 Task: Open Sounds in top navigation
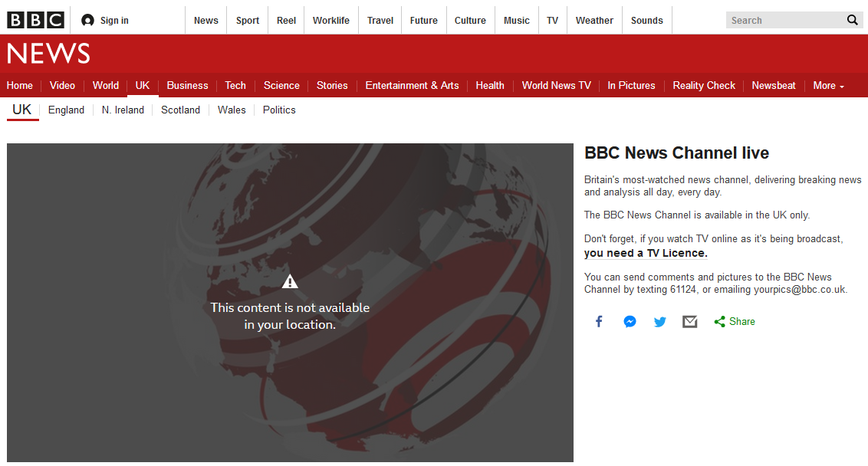tap(646, 21)
